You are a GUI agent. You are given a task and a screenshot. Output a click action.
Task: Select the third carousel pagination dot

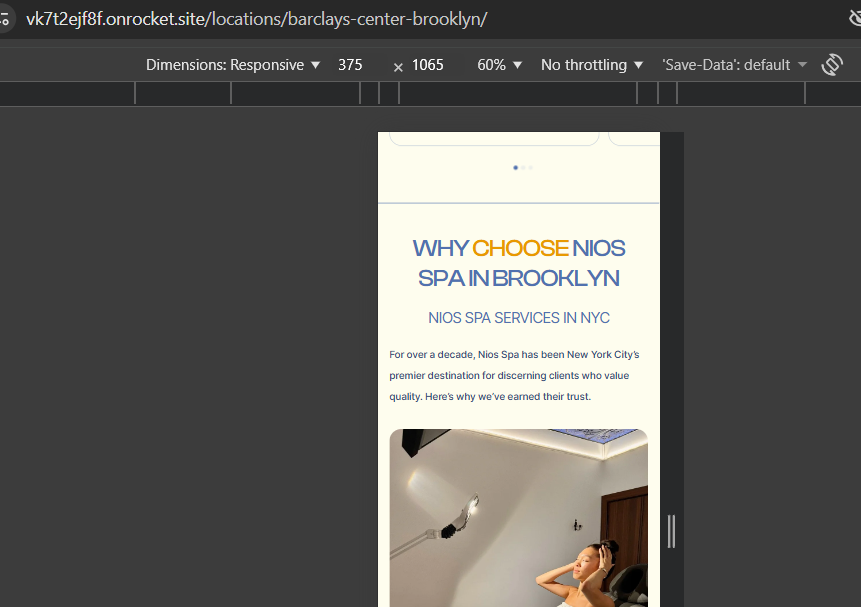(x=530, y=168)
